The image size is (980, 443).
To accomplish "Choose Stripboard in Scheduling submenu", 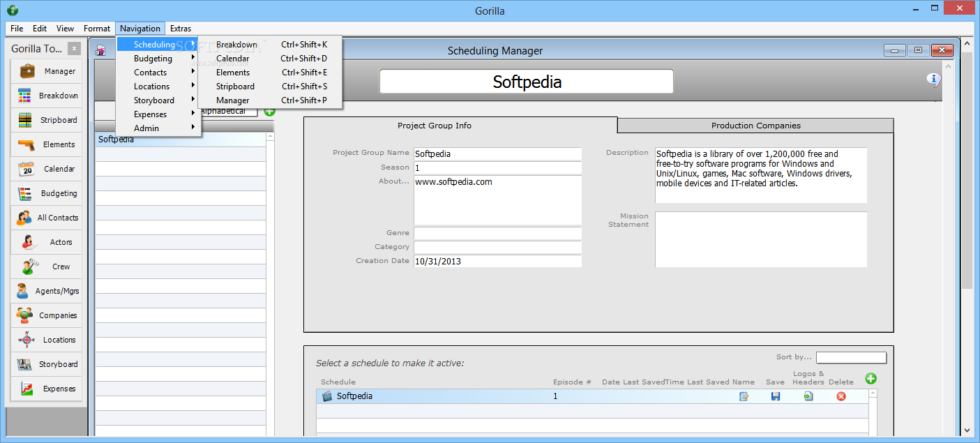I will [x=270, y=87].
